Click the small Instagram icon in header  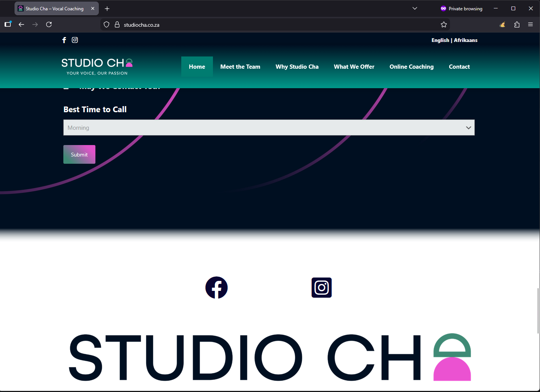pyautogui.click(x=75, y=40)
